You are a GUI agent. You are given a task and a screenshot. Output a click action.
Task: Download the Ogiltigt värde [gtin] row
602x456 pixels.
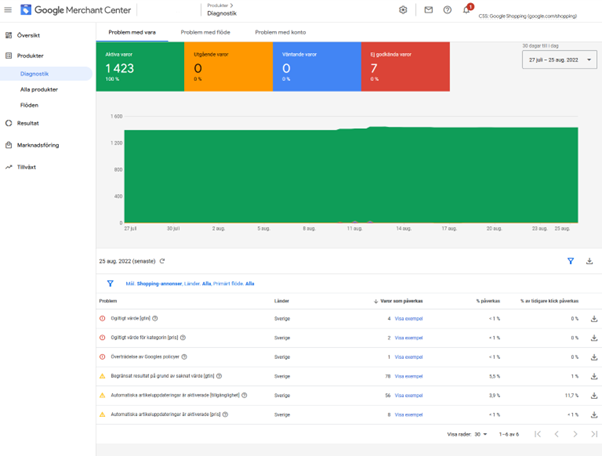tap(594, 319)
